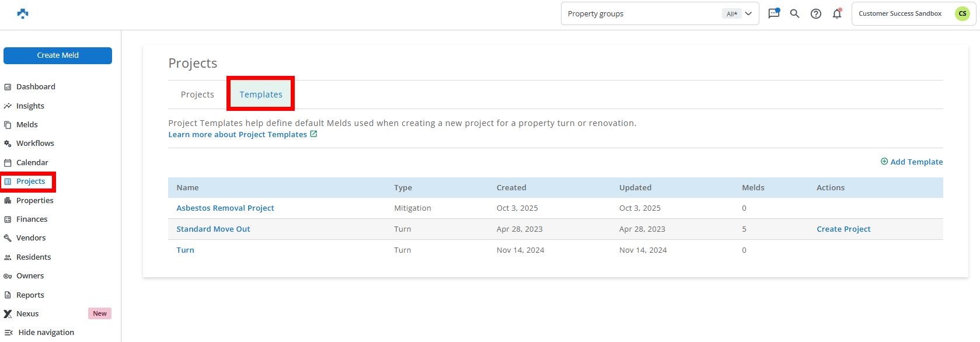This screenshot has width=980, height=342.
Task: Open Nexus from the sidebar
Action: coord(27,314)
